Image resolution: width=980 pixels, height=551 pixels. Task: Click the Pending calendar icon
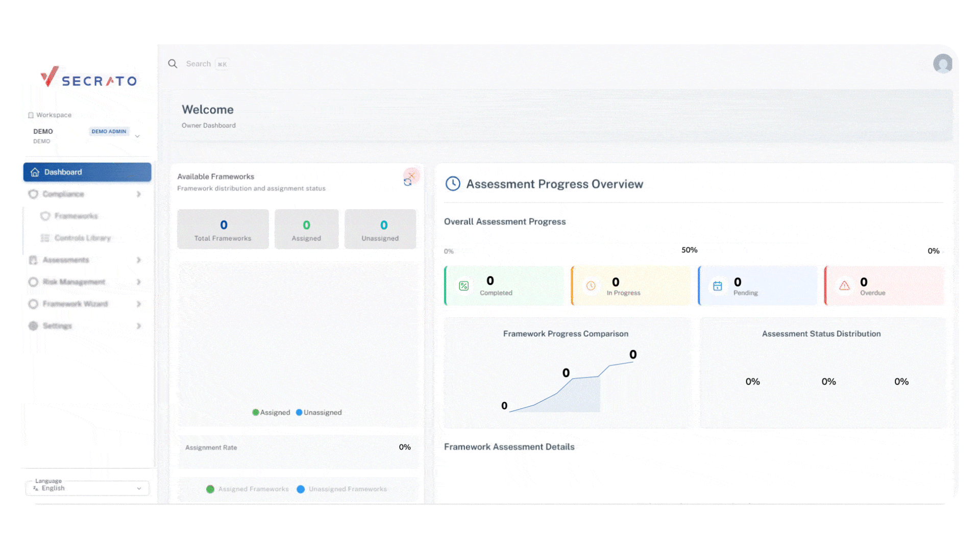tap(717, 286)
